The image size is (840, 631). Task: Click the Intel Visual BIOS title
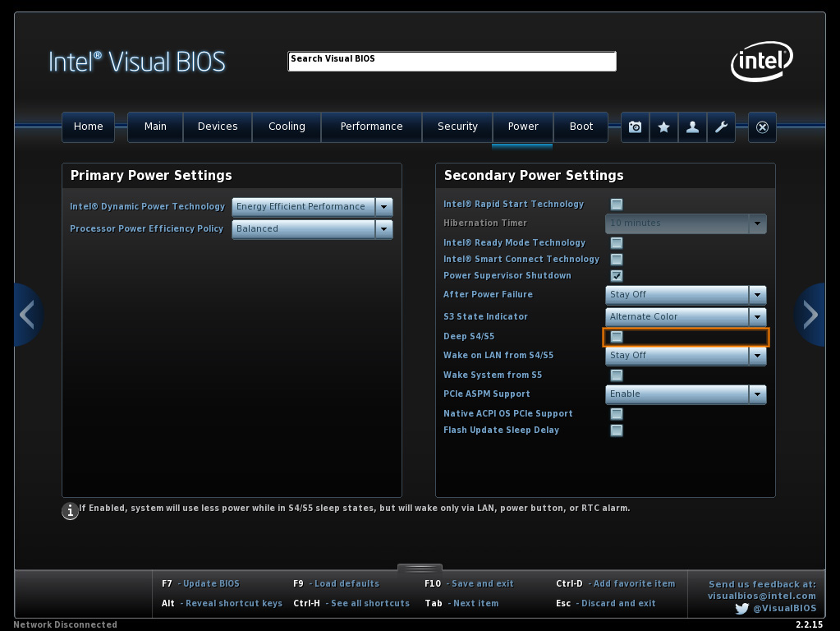point(137,62)
